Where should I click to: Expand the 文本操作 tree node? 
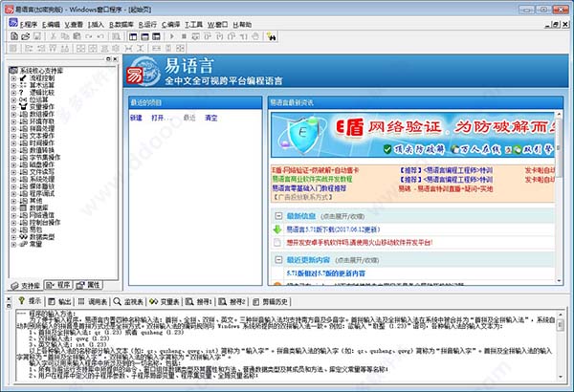[x=13, y=136]
